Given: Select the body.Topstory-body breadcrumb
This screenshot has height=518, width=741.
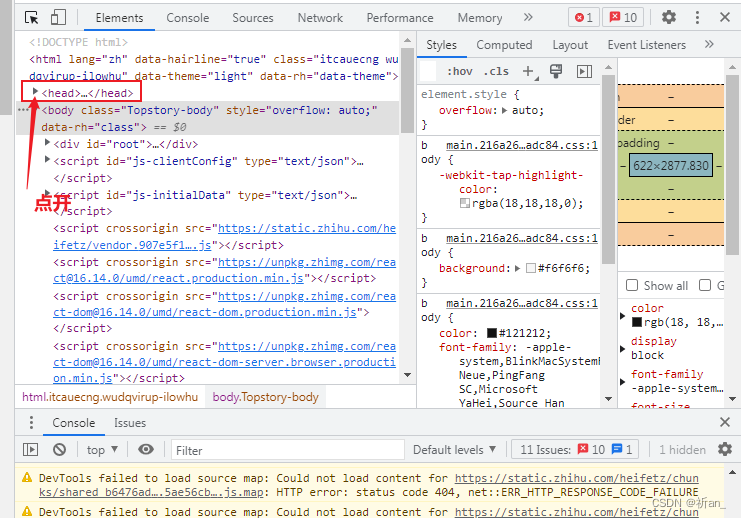Looking at the screenshot, I should [x=266, y=397].
